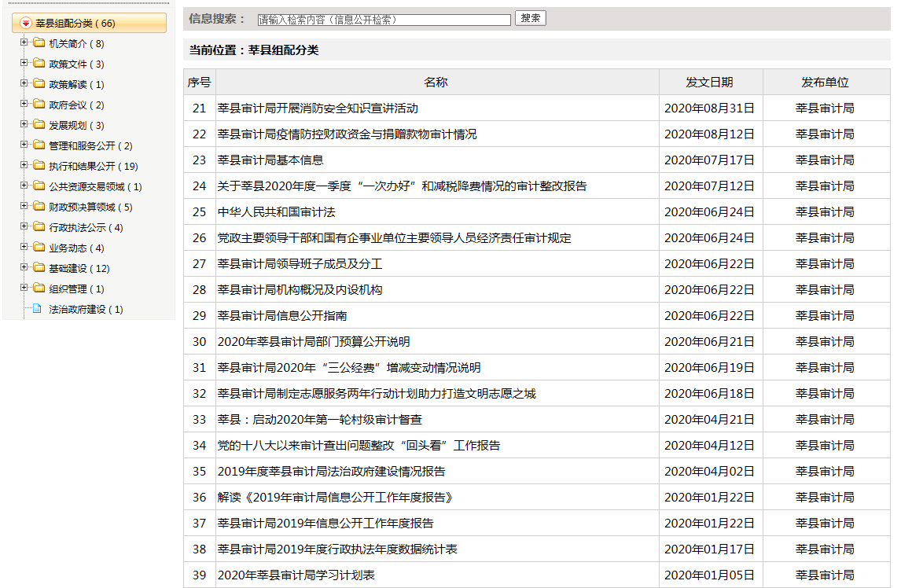Screen dimensions: 901x588
Task: Expand the 基础建设 tree node
Action: coord(24,268)
